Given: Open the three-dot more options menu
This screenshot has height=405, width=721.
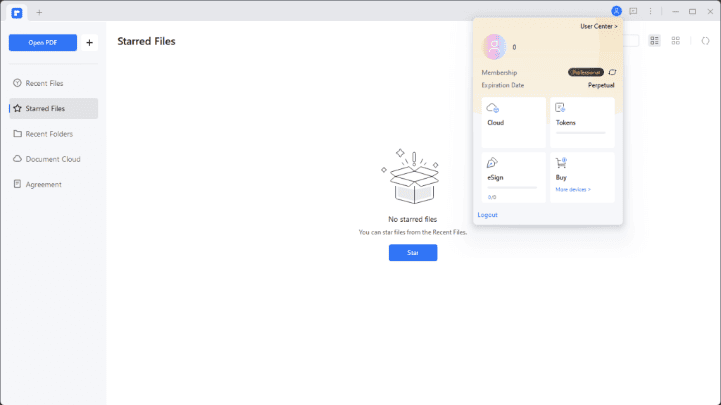Looking at the screenshot, I should tap(650, 11).
